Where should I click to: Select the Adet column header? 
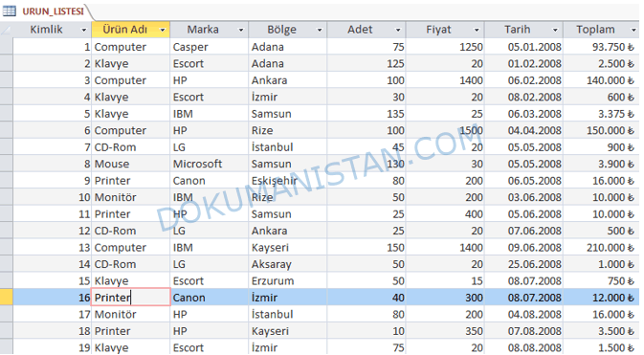[x=366, y=30]
